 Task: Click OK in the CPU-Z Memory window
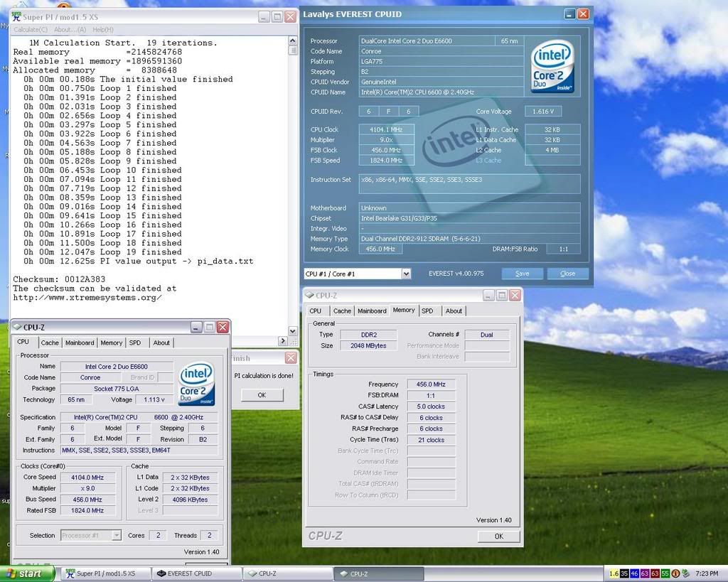click(498, 537)
